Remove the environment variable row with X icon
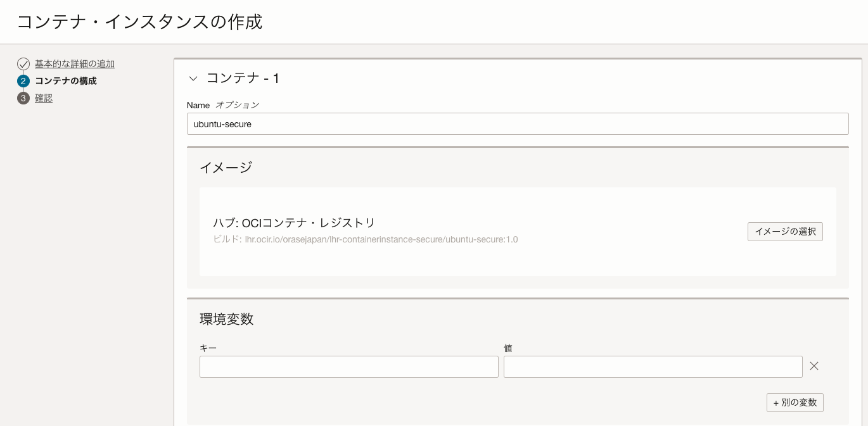Screen dimensions: 868x426 (814, 366)
